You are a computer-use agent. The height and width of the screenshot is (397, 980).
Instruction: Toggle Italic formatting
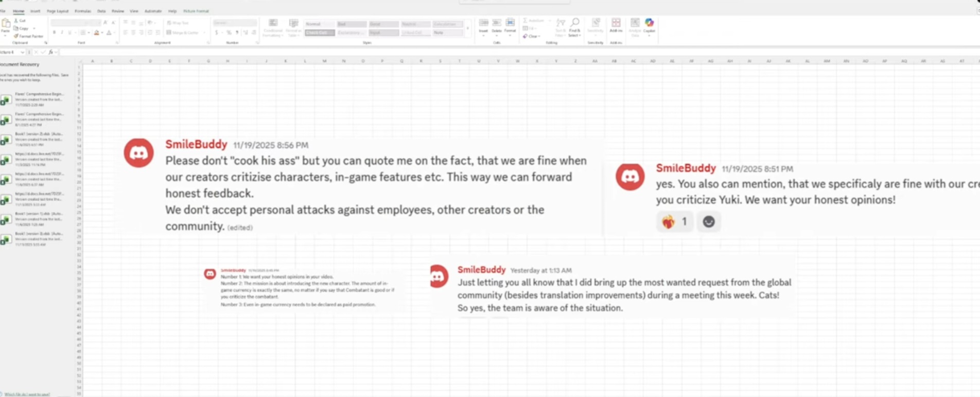tap(62, 32)
